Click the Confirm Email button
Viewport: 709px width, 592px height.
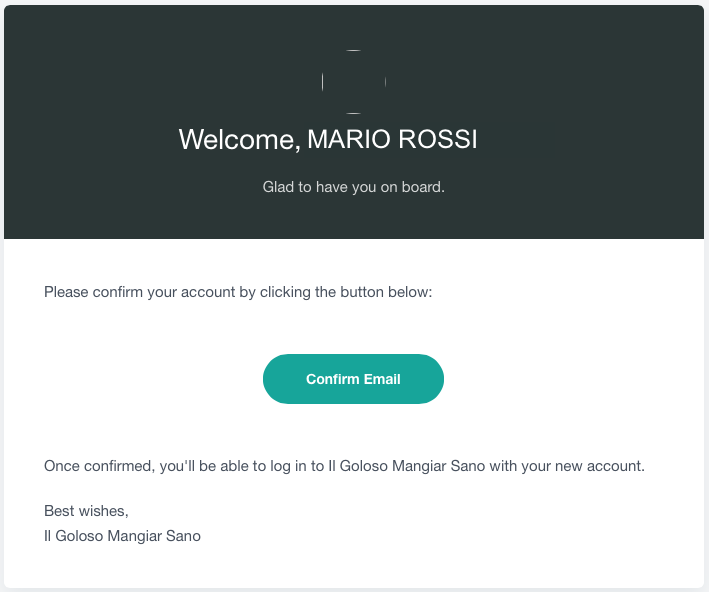pyautogui.click(x=353, y=379)
